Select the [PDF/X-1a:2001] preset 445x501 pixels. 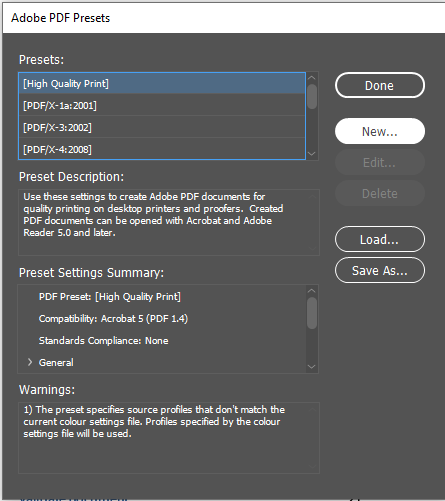tap(162, 106)
